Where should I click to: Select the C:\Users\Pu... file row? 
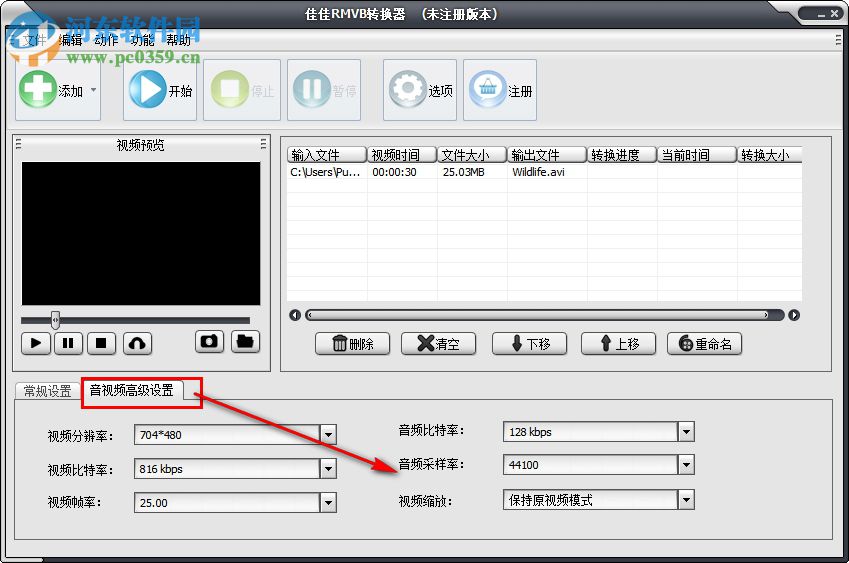coord(544,172)
